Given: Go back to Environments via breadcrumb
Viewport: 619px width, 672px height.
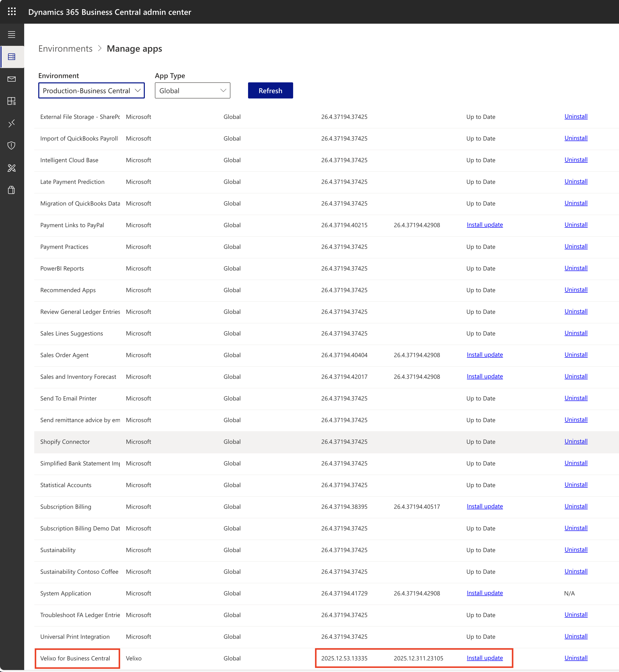Looking at the screenshot, I should click(65, 49).
